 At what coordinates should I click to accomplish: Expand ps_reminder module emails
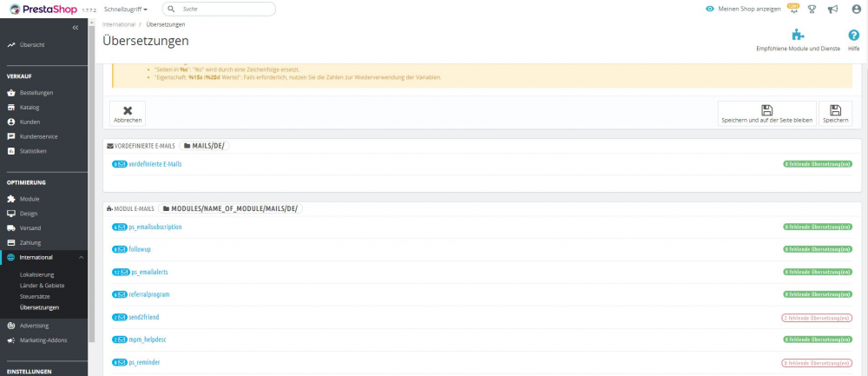(144, 362)
